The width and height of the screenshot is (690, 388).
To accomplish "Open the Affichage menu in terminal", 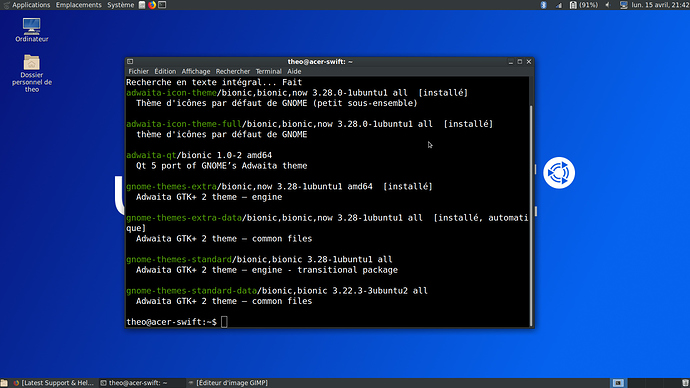I will [196, 71].
